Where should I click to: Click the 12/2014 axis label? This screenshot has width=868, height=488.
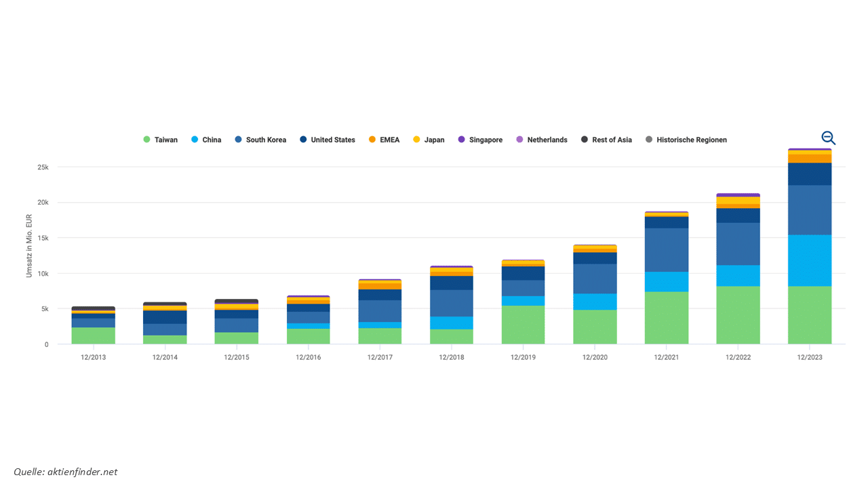tap(165, 357)
